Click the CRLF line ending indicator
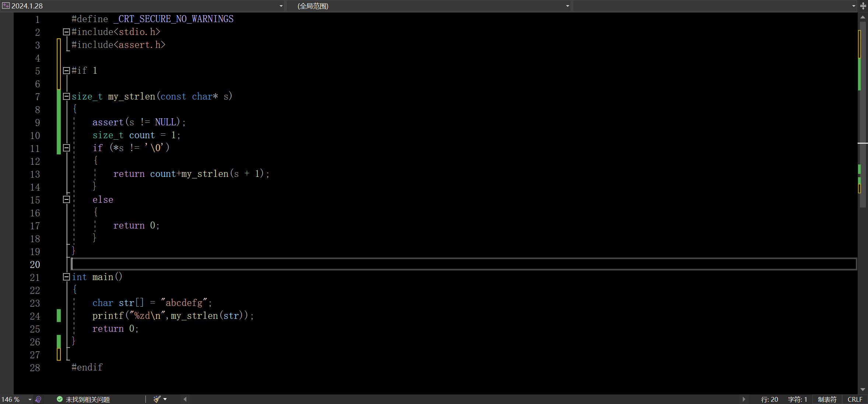The width and height of the screenshot is (868, 404). tap(854, 400)
